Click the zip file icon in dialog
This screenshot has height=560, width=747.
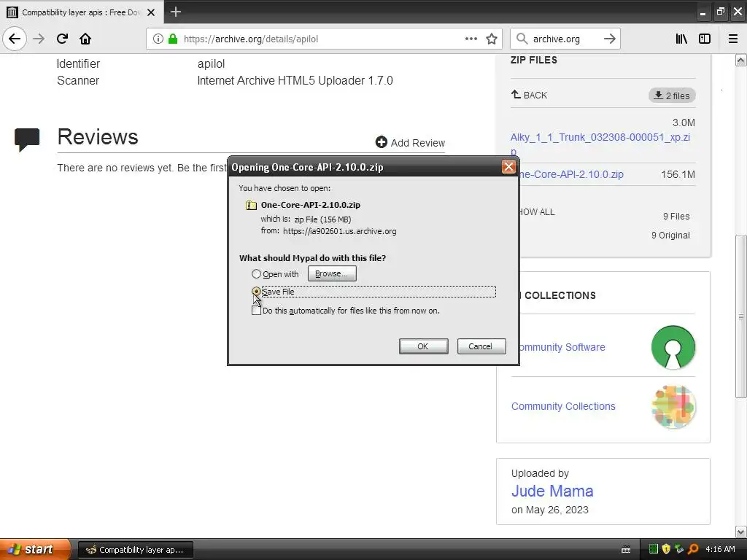pyautogui.click(x=251, y=205)
